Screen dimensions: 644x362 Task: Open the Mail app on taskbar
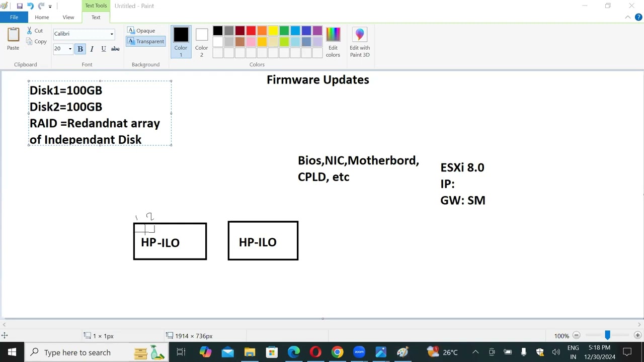pyautogui.click(x=227, y=352)
